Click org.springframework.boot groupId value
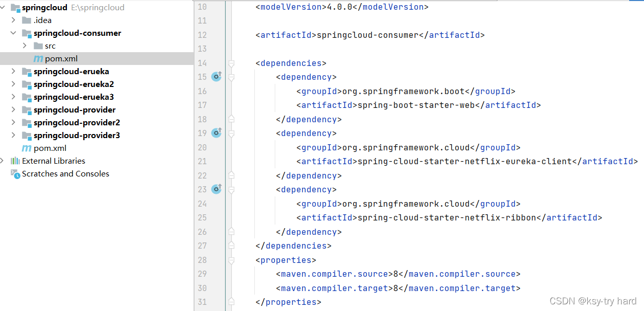The image size is (644, 311). click(x=403, y=92)
